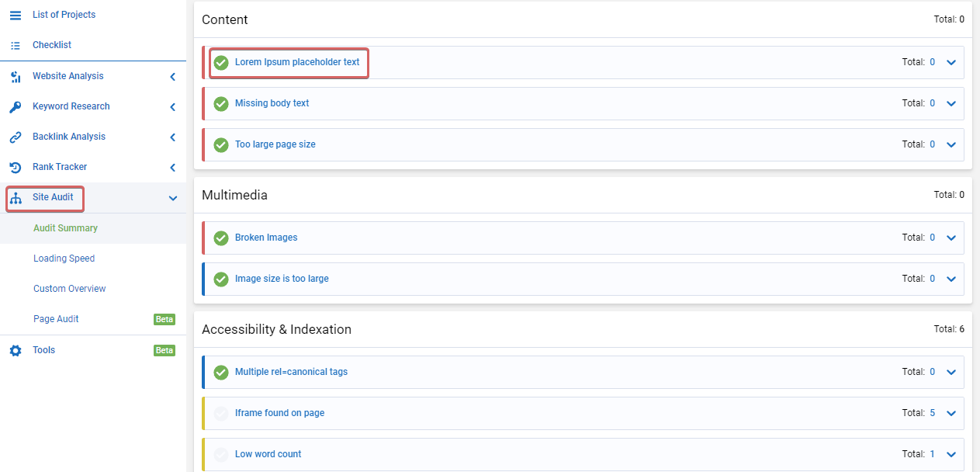
Task: Click the Website Analysis chart icon
Action: click(x=15, y=75)
